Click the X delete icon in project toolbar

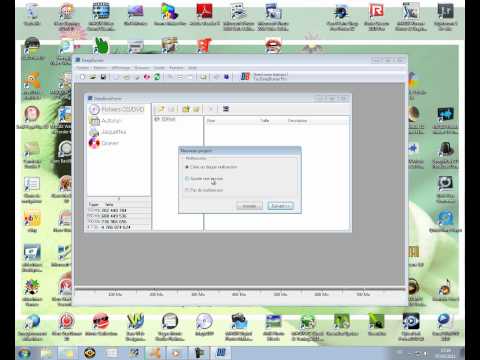[x=211, y=109]
